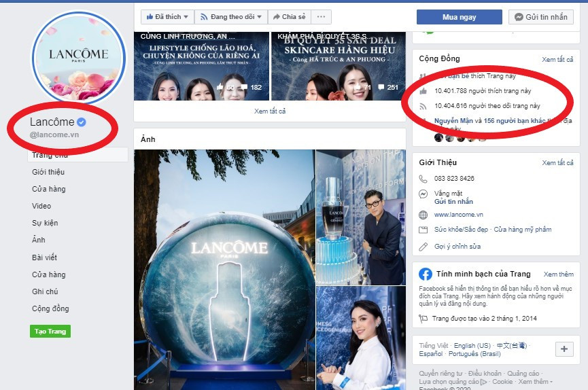588x390 pixels.
Task: Click the blue verified badge beside Lancôme
Action: point(82,122)
